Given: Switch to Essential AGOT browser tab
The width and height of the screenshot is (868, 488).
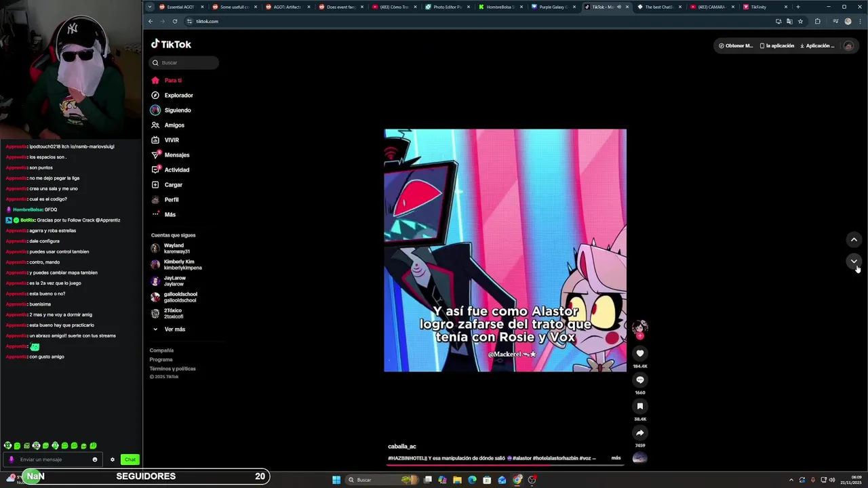Looking at the screenshot, I should [x=180, y=7].
